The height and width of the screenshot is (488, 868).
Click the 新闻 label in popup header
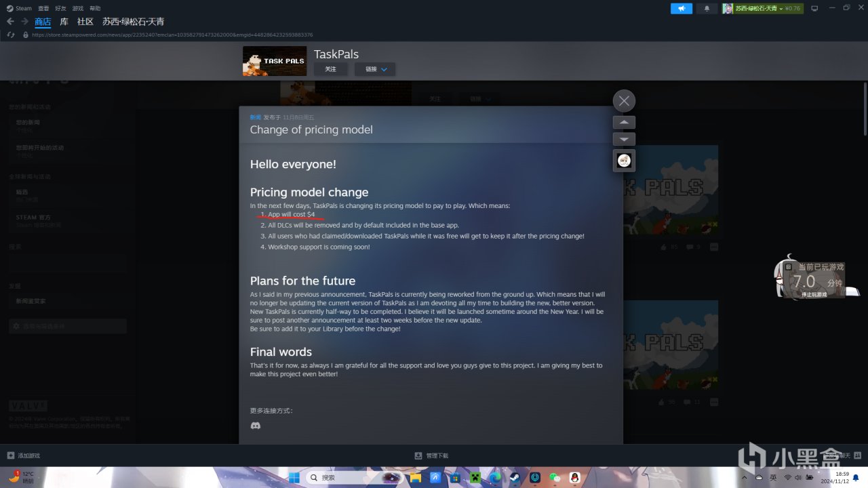pos(255,117)
